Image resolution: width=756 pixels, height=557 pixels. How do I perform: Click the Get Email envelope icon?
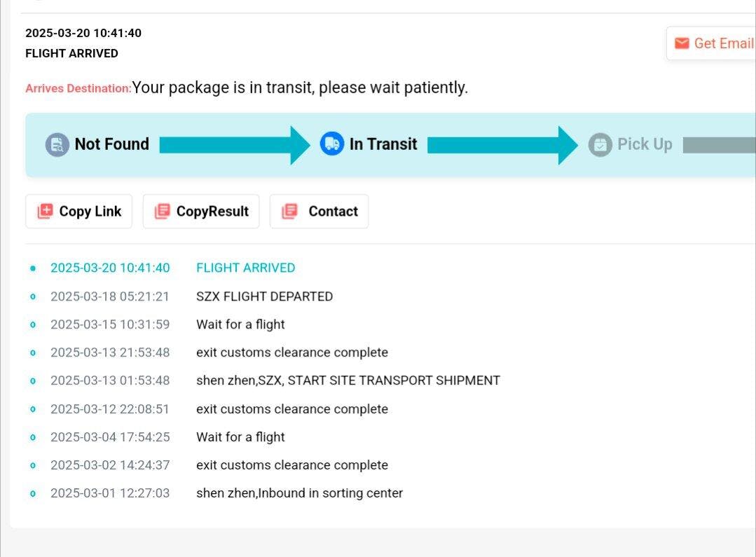coord(682,43)
